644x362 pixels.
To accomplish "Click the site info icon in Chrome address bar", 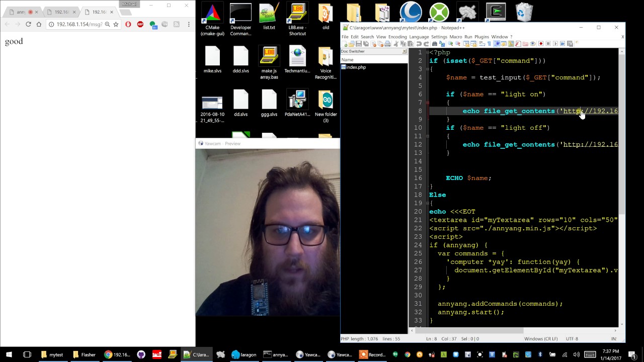I will point(51,24).
